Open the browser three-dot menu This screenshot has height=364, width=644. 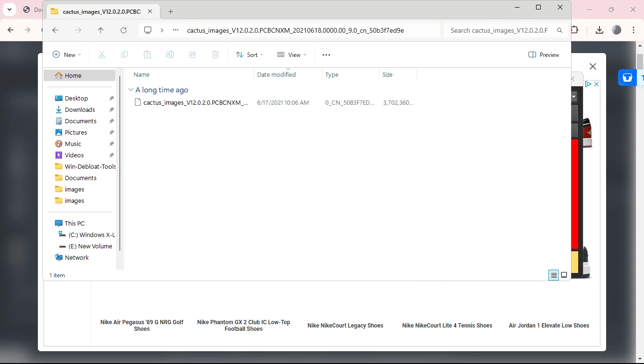pos(634,30)
